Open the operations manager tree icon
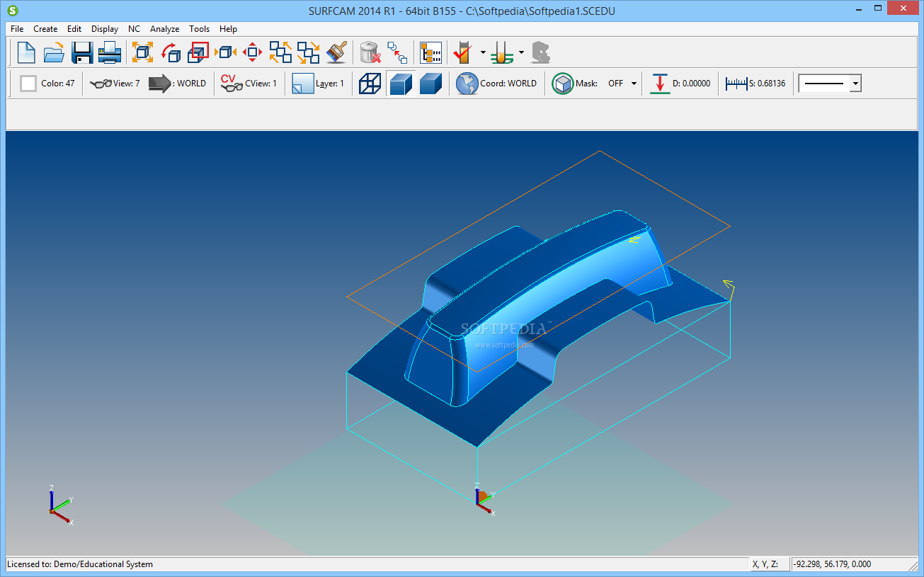The height and width of the screenshot is (577, 924). (x=430, y=52)
